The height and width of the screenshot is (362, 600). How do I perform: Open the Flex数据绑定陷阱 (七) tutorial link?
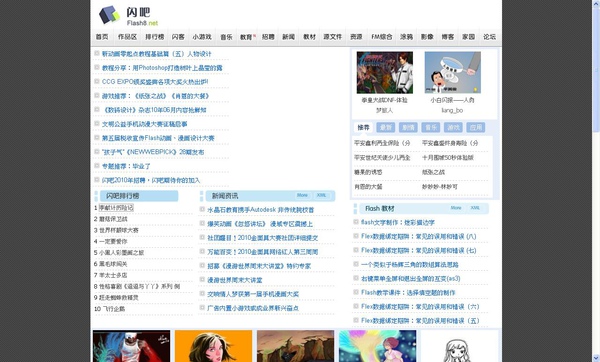419,251
